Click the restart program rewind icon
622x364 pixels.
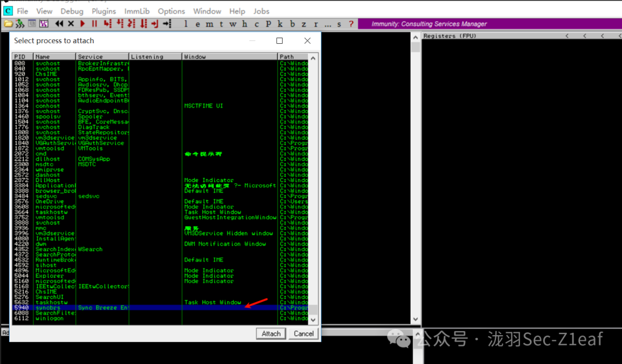click(59, 24)
